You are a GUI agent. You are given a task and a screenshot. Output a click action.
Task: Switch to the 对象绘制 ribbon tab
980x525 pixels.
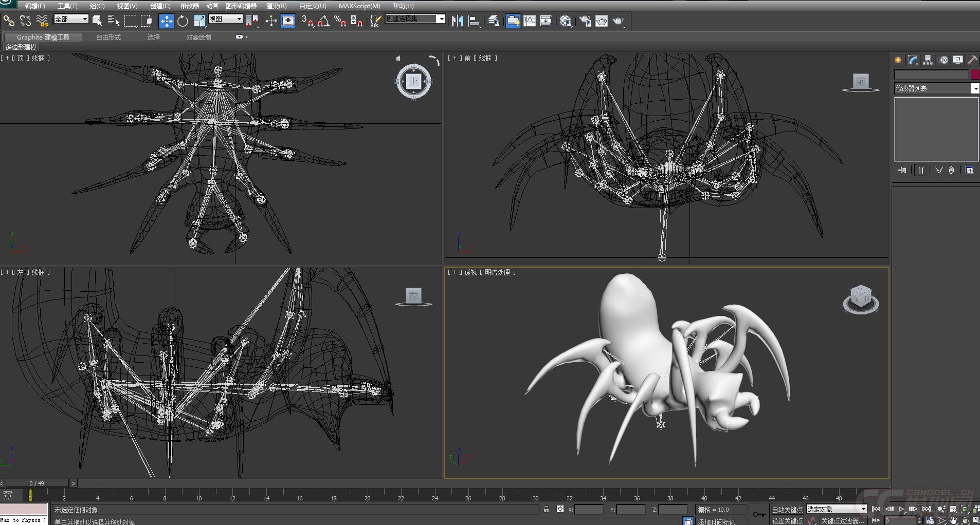click(199, 37)
